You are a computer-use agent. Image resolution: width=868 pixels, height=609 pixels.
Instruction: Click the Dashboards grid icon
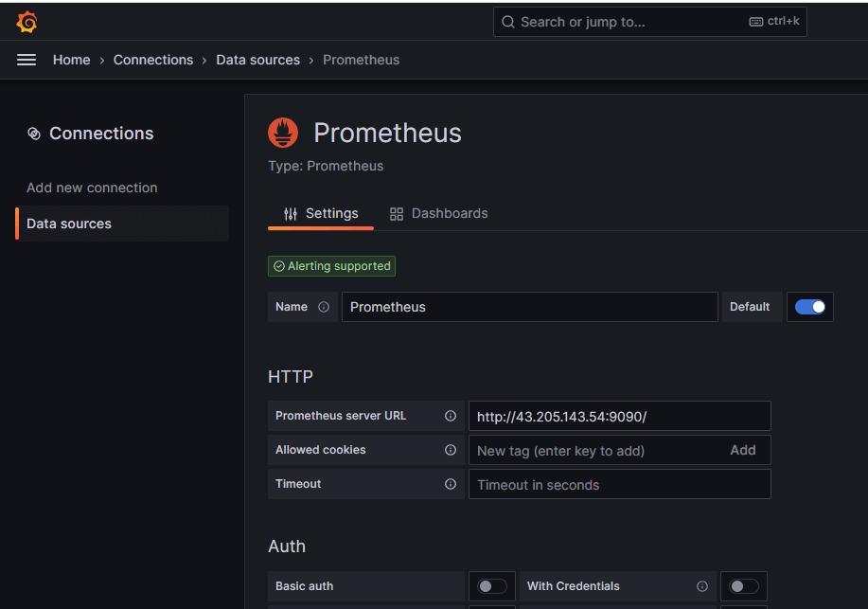coord(397,214)
